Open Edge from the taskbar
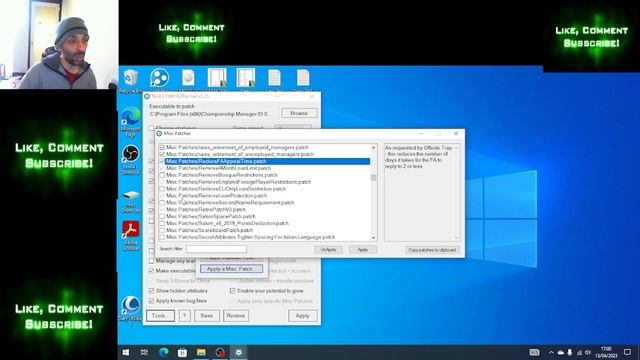Viewport: 640px width, 360px height. (x=164, y=352)
